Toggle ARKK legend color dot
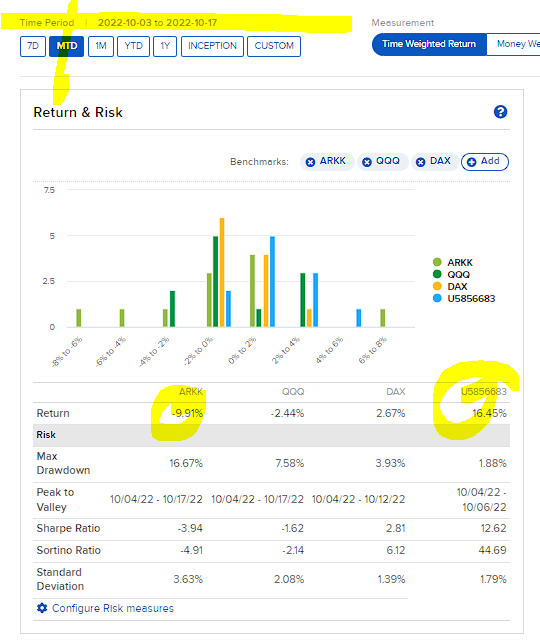Screen dimensions: 540x641 437,262
